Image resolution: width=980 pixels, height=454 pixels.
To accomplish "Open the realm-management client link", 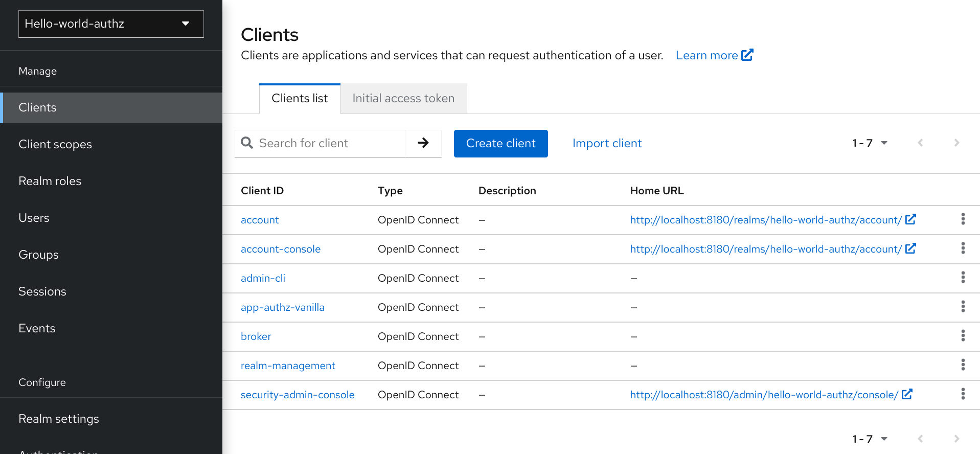I will pos(288,366).
